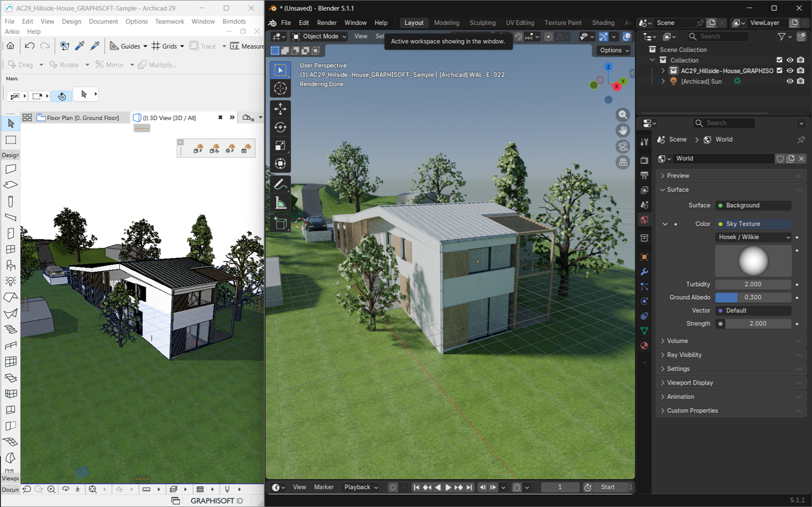Viewport: 812px width, 507px height.
Task: Click the Archicad Multiply button
Action: click(157, 65)
